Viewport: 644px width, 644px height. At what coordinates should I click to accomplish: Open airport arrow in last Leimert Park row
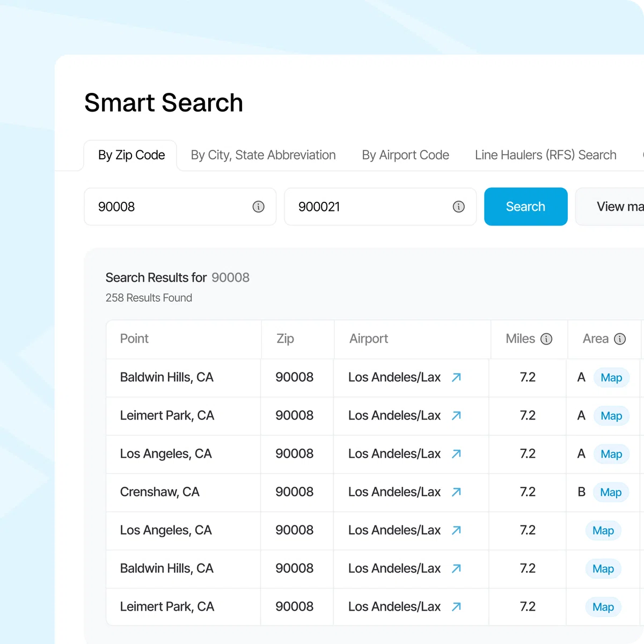456,606
